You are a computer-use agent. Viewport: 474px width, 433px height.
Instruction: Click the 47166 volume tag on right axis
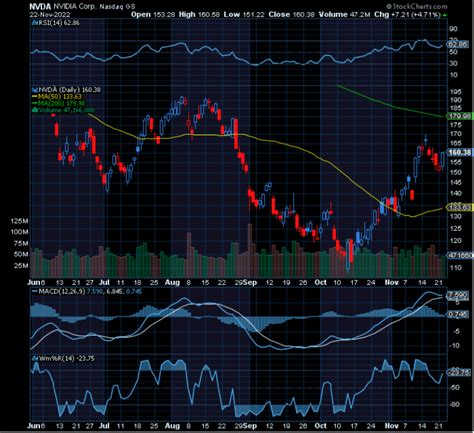coord(460,255)
